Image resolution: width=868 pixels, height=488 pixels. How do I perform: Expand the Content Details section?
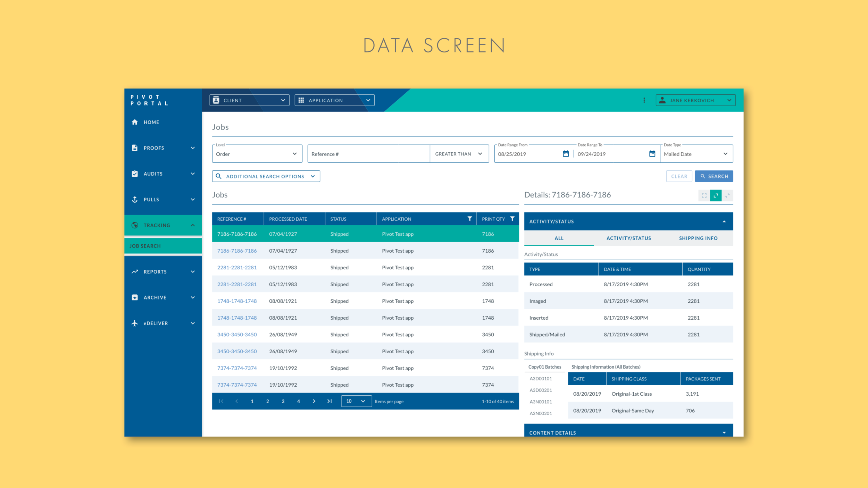click(724, 432)
